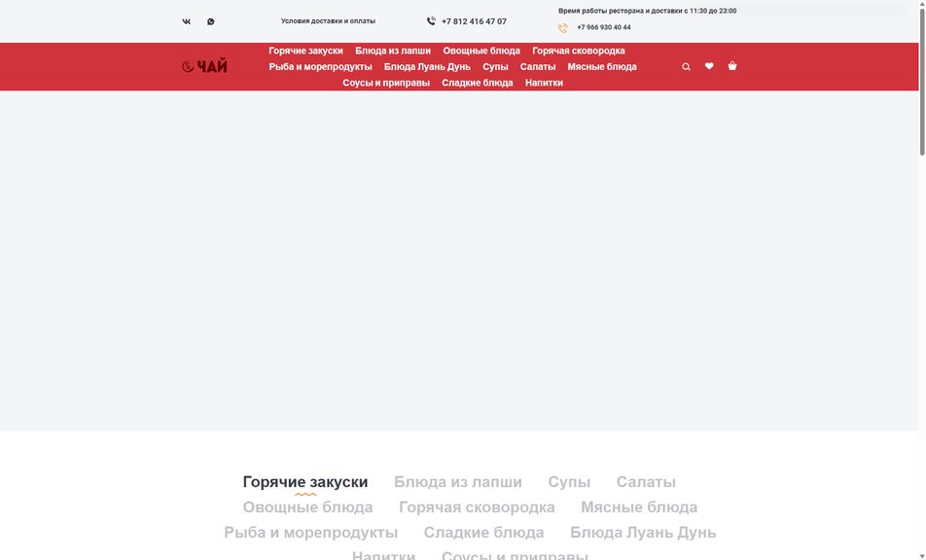The width and height of the screenshot is (926, 560).
Task: Open Супы in red menu
Action: click(495, 67)
